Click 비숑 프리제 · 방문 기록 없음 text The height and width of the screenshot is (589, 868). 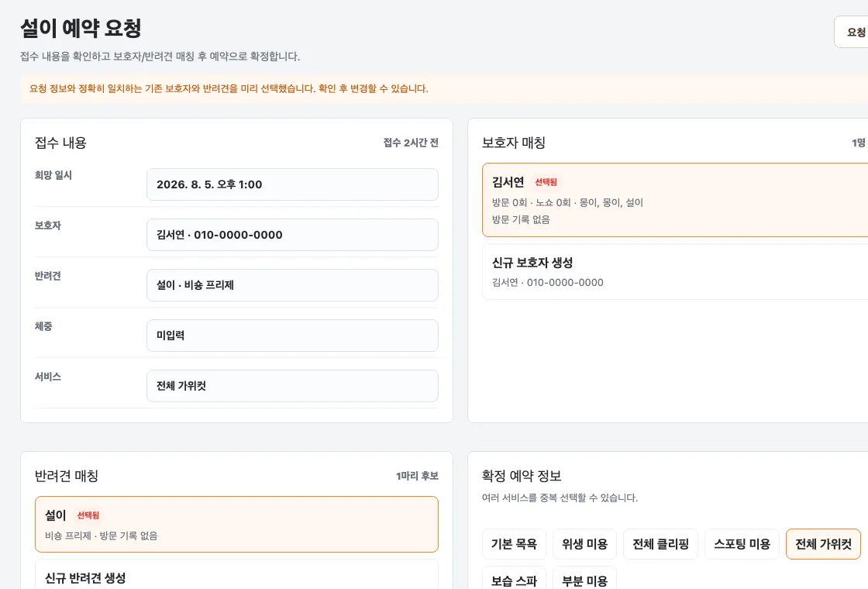tap(102, 536)
